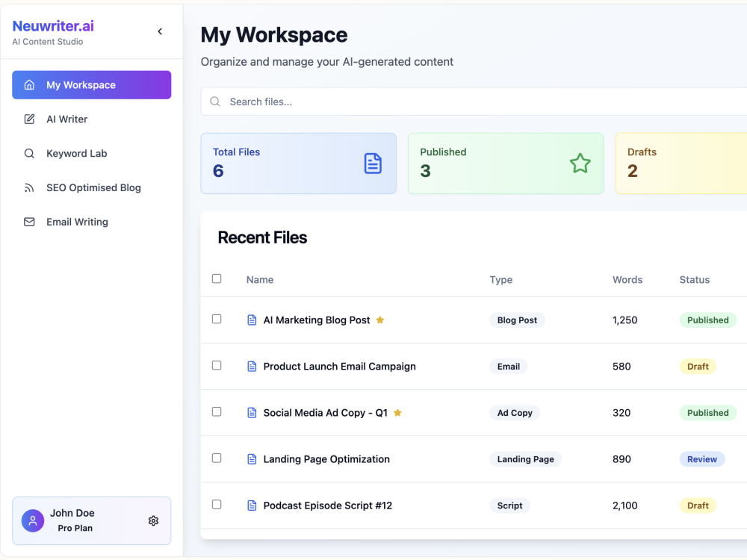Viewport: 747px width, 560px height.
Task: Click file icon of Product Launch Email Campaign
Action: [252, 366]
